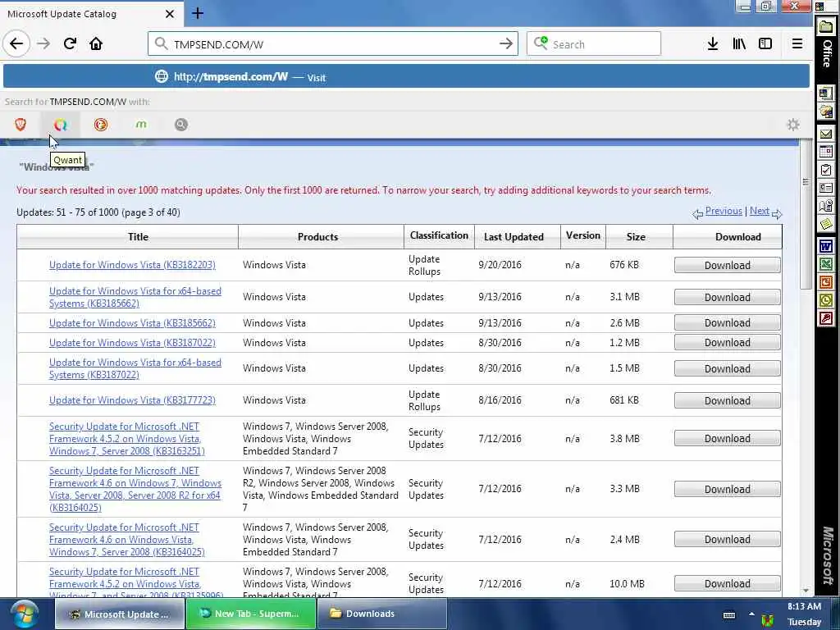This screenshot has height=630, width=840.
Task: Open Update for Windows Vista (KB3185662) link
Action: [132, 323]
